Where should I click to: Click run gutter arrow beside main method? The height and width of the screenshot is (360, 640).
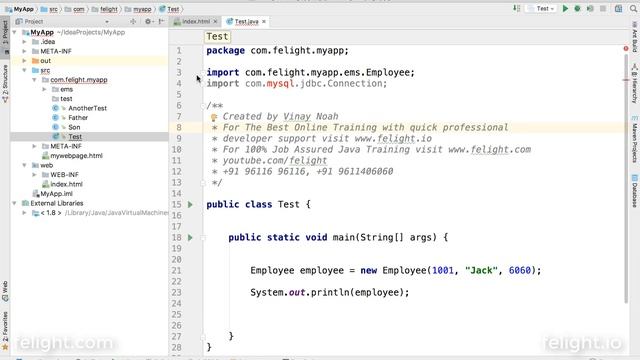(x=190, y=238)
